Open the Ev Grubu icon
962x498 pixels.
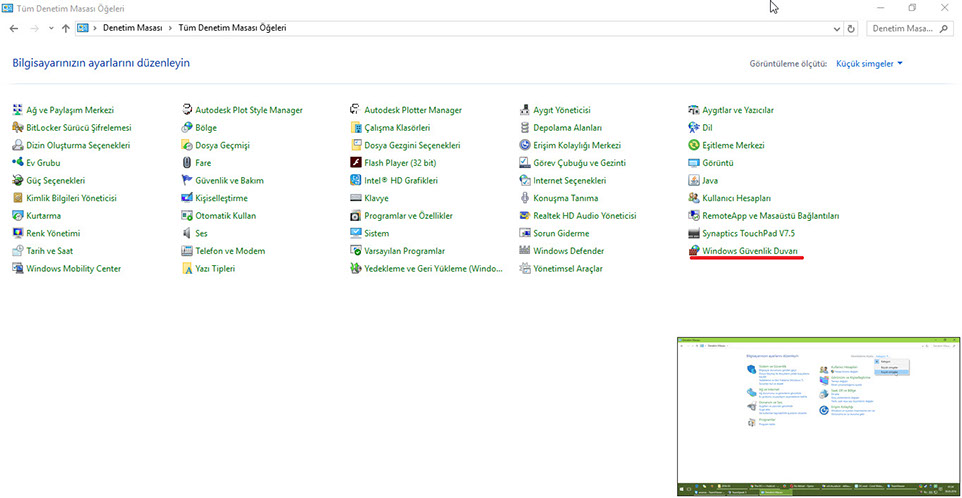click(17, 163)
